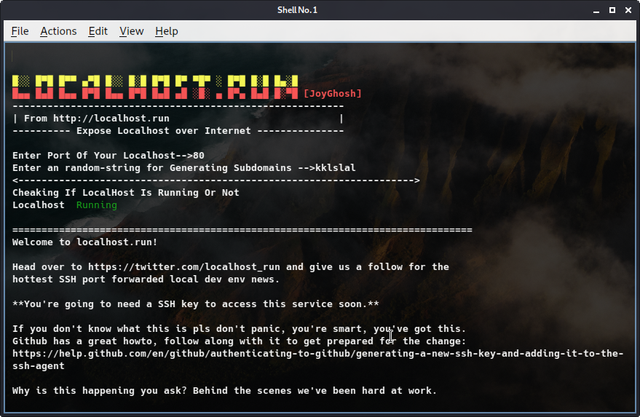The width and height of the screenshot is (640, 417).
Task: Click 'Github has a great howto' line
Action: pyautogui.click(x=239, y=341)
